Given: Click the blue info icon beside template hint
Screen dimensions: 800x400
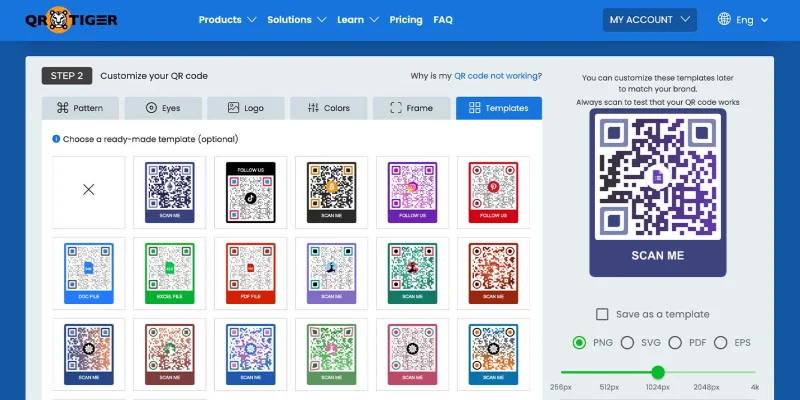Looking at the screenshot, I should point(56,139).
